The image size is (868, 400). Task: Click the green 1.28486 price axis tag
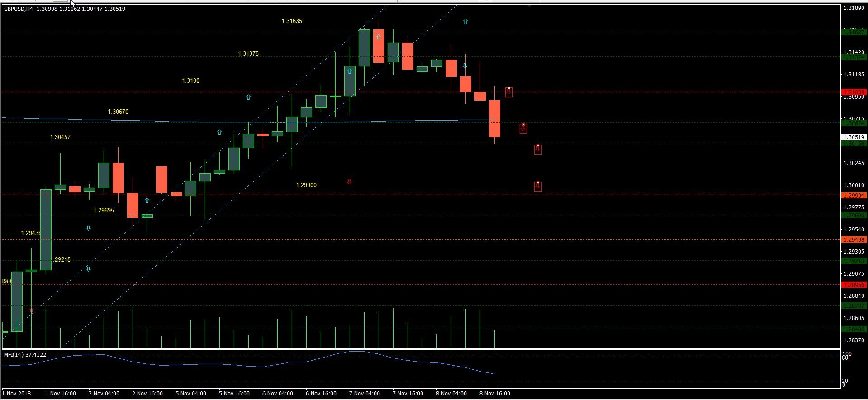(854, 329)
